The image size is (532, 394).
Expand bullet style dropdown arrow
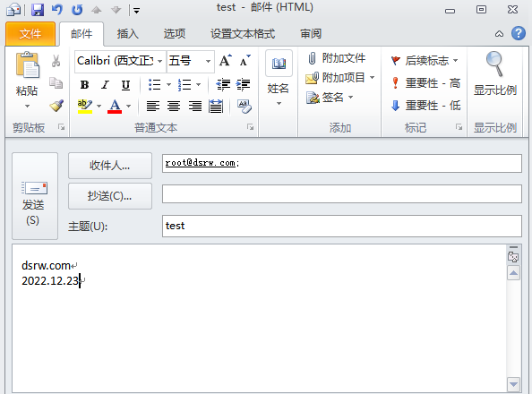click(168, 84)
